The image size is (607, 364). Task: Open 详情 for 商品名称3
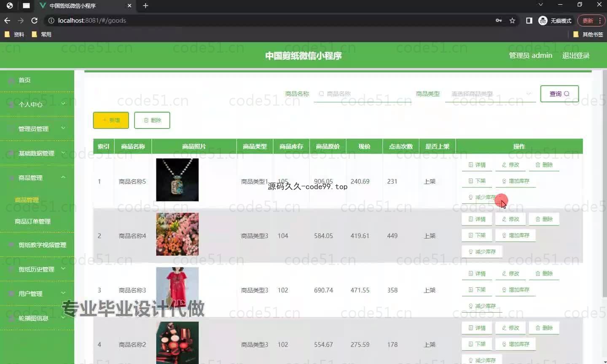[477, 273]
